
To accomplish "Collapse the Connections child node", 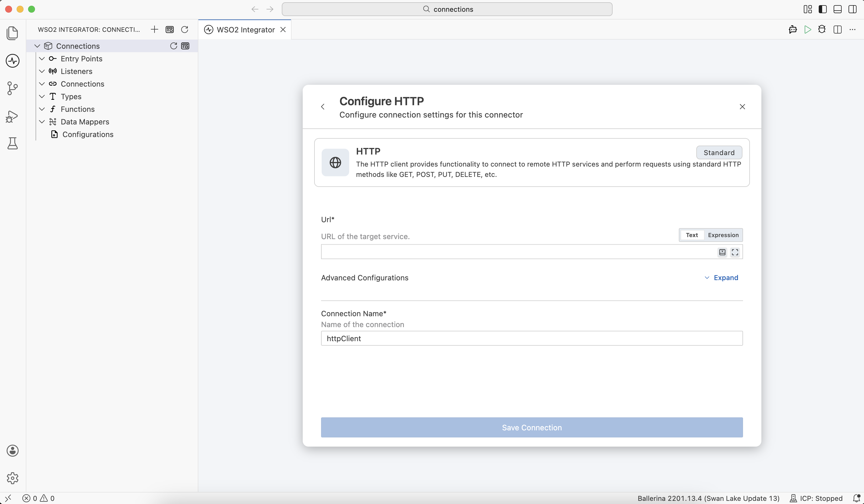I will [42, 84].
